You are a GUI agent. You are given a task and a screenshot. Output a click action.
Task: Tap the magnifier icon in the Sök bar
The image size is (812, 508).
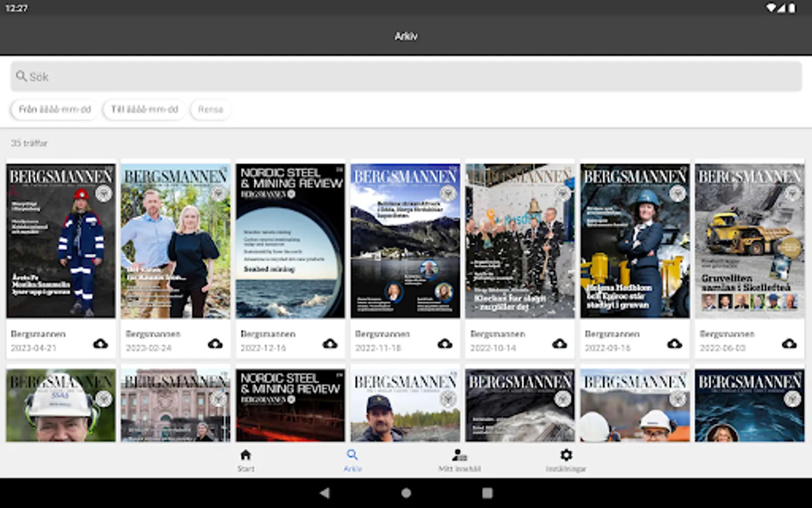pyautogui.click(x=21, y=76)
